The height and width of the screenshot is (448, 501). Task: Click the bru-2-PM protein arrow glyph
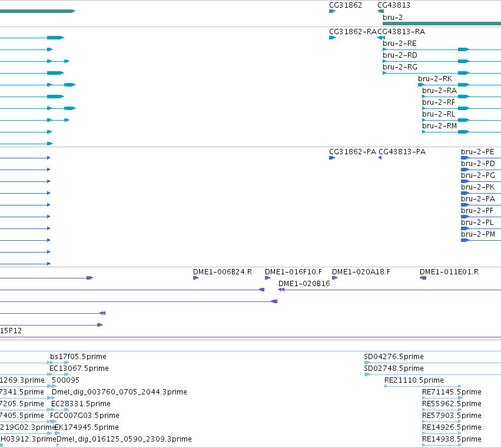click(465, 240)
